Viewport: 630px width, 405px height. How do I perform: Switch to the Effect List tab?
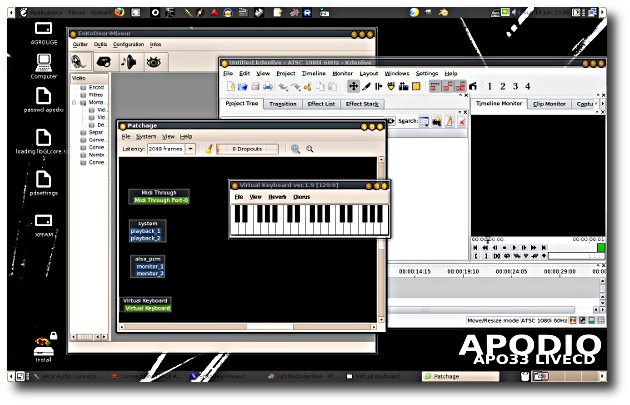pos(321,104)
